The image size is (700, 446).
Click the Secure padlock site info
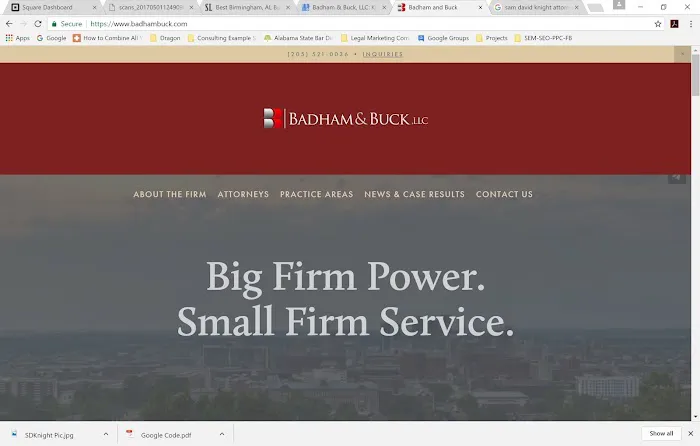(x=67, y=24)
